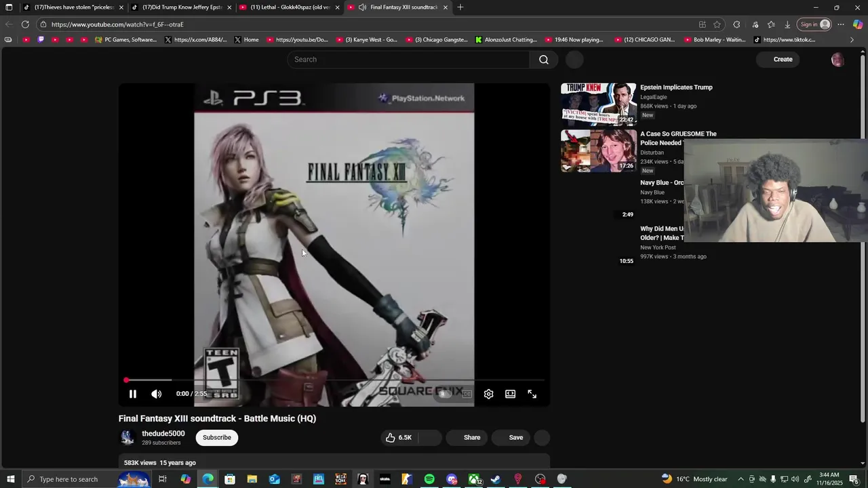Image resolution: width=868 pixels, height=488 pixels.
Task: Switch to Did Trump Know Jeffery Epstein tab
Action: point(182,7)
